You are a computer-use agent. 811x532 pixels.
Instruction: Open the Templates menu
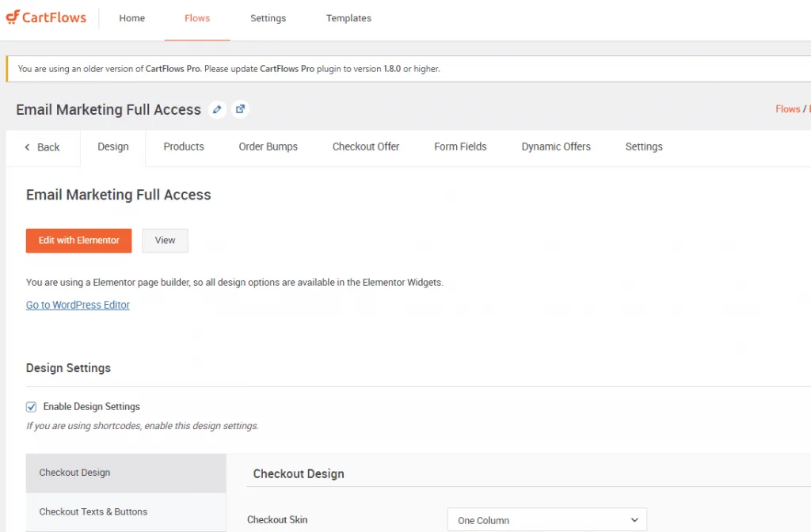pos(348,18)
